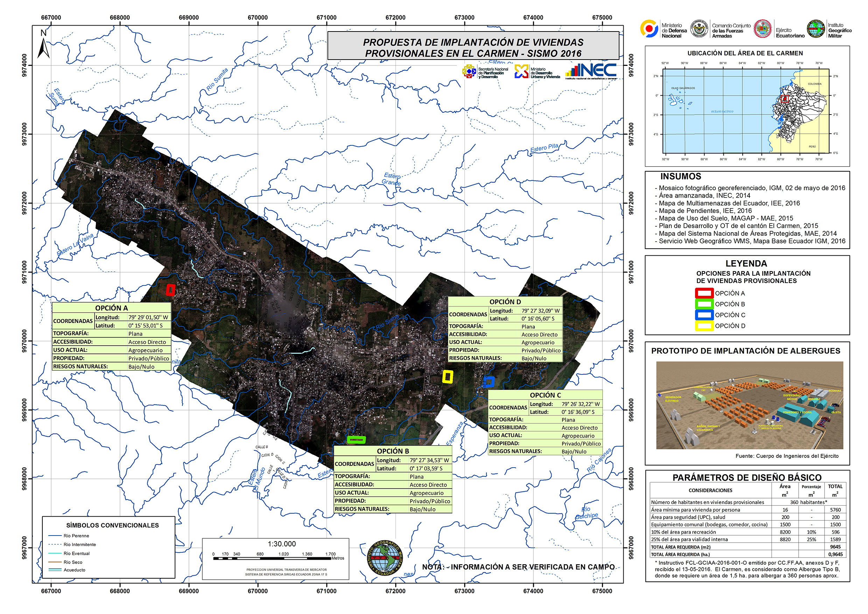Select the red Opción A legend swatch
Screen dimensions: 868x614
click(704, 293)
